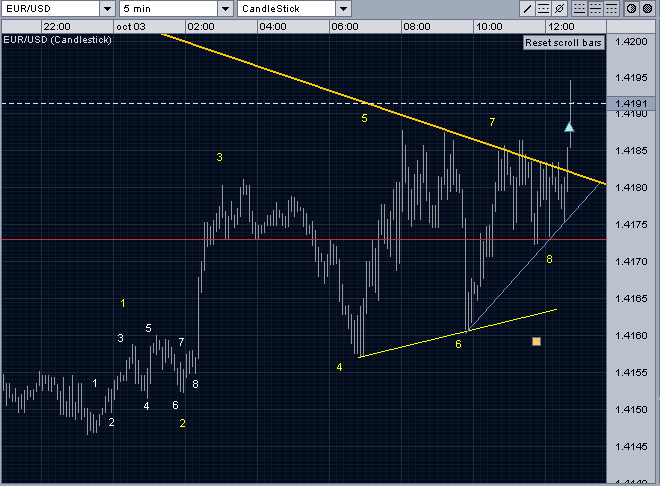Select the yellow wave label 8
The width and height of the screenshot is (660, 486).
point(549,259)
